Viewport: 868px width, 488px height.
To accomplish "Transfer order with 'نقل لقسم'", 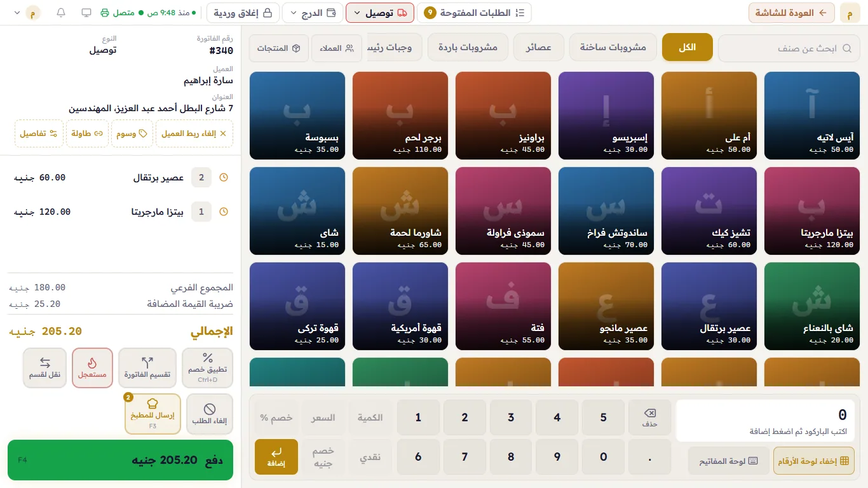I will (44, 368).
